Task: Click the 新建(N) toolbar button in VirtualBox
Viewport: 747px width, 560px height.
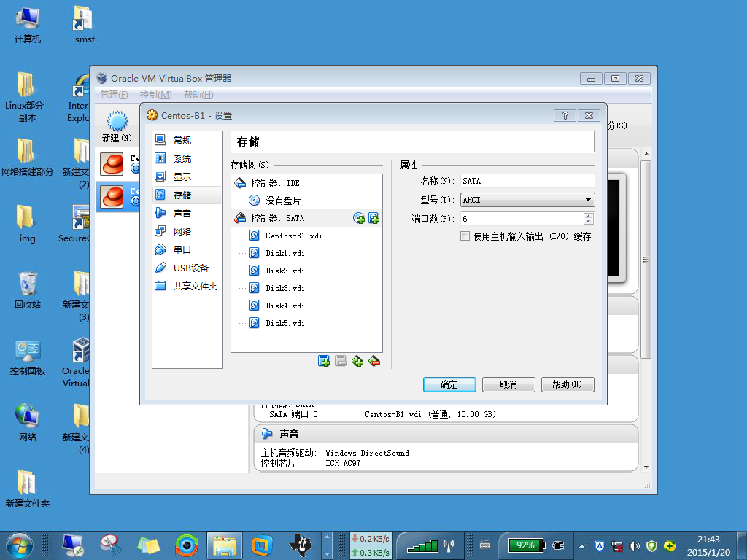Action: coord(117,126)
